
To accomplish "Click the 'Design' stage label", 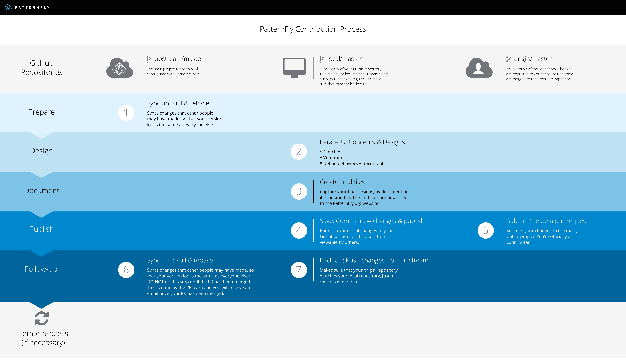I will (x=41, y=151).
